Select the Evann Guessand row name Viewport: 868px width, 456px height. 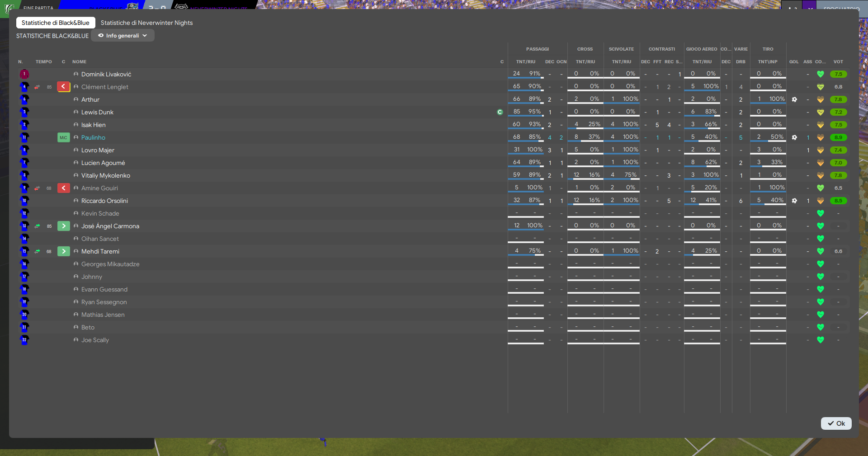click(x=104, y=289)
